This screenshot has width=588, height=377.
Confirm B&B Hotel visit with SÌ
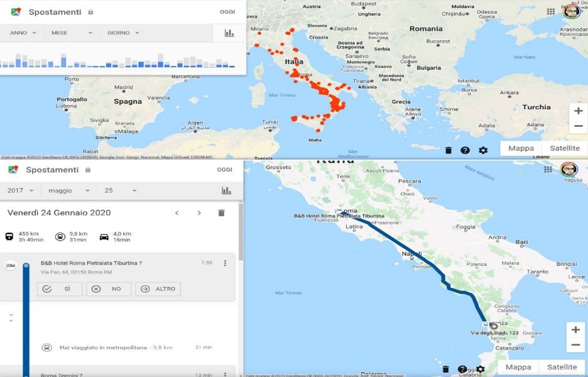coord(60,289)
